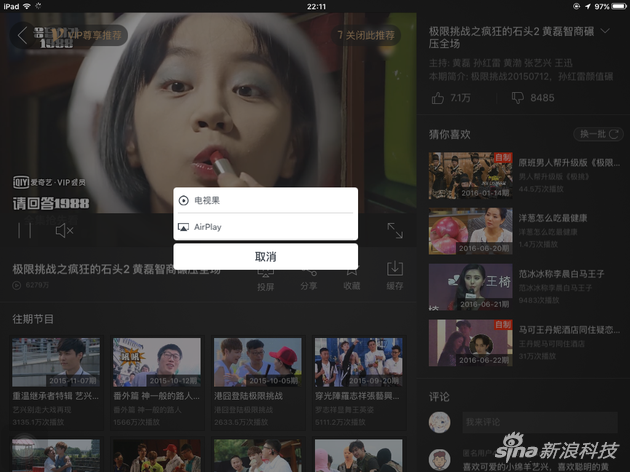The image size is (630, 472).
Task: Tap the 我来评论 comment input field
Action: click(x=540, y=422)
